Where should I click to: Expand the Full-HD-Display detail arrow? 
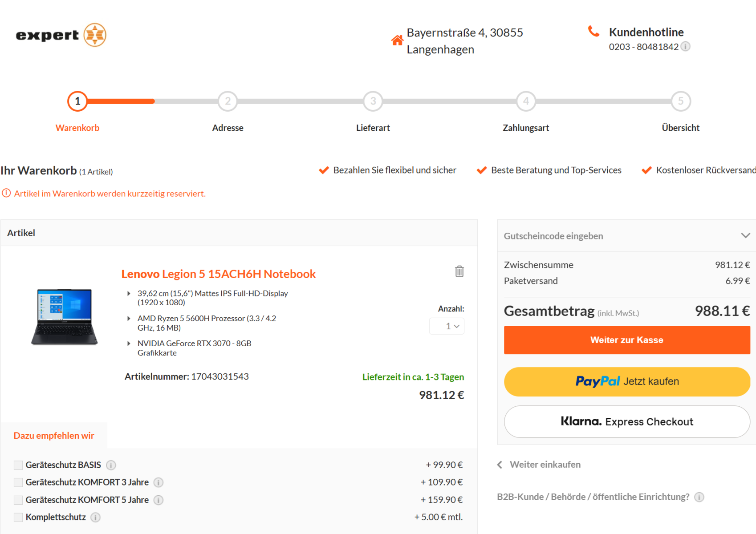(x=129, y=294)
